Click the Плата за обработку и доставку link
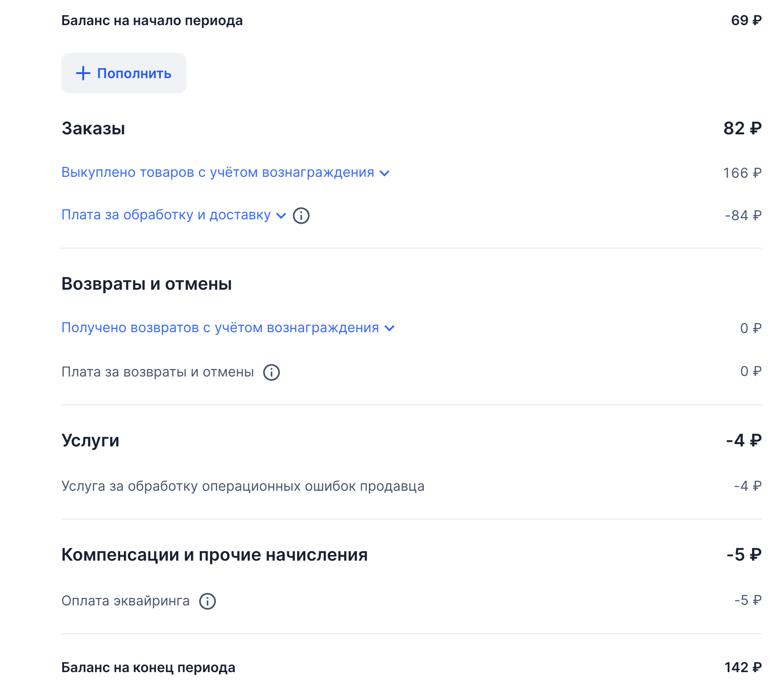The height and width of the screenshot is (700, 778). pos(166,215)
